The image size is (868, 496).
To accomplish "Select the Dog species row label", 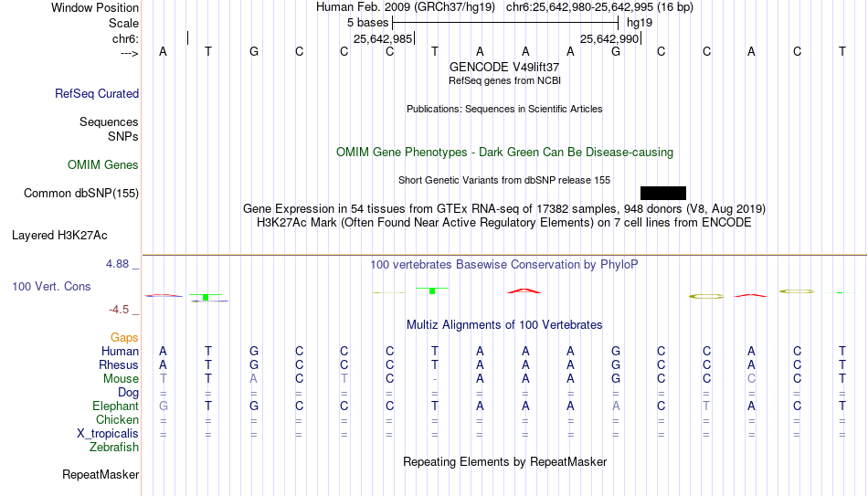I will point(129,393).
